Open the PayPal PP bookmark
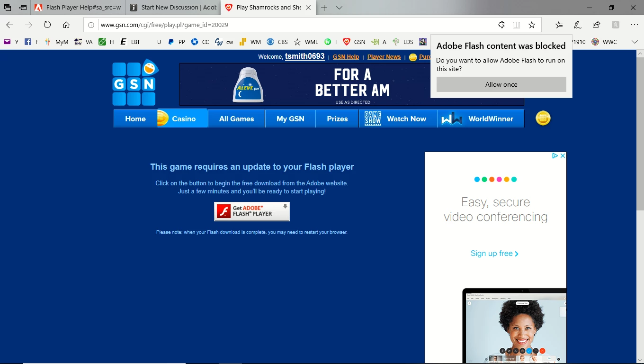644x364 pixels. [x=176, y=42]
